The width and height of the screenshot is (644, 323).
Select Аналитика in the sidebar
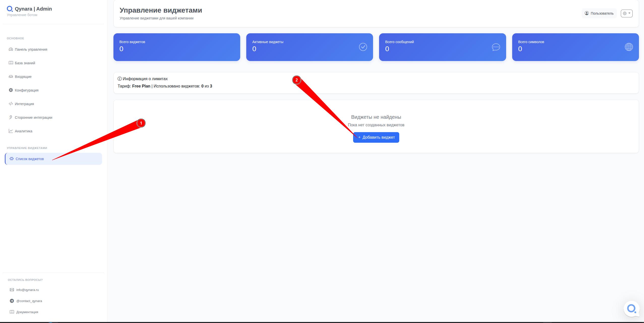(23, 131)
